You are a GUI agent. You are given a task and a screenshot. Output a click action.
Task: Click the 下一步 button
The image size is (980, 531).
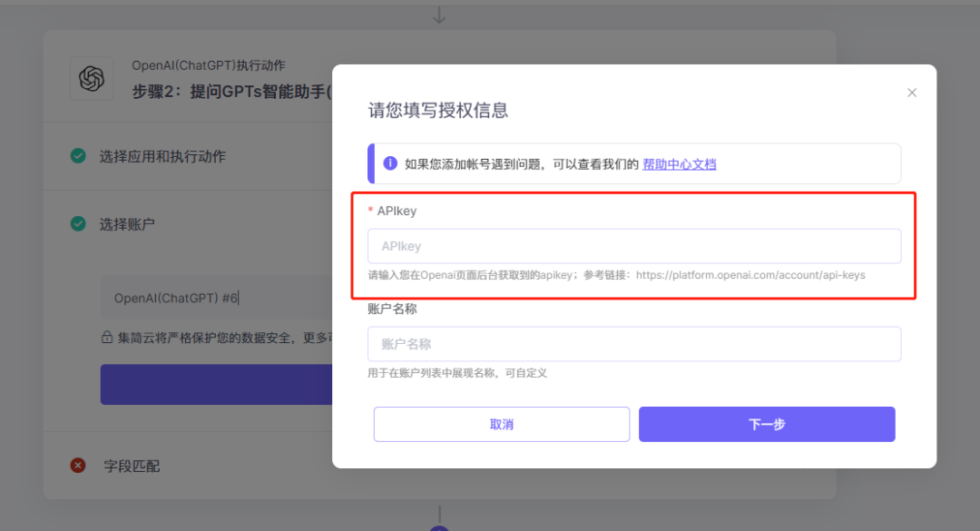[x=767, y=424]
